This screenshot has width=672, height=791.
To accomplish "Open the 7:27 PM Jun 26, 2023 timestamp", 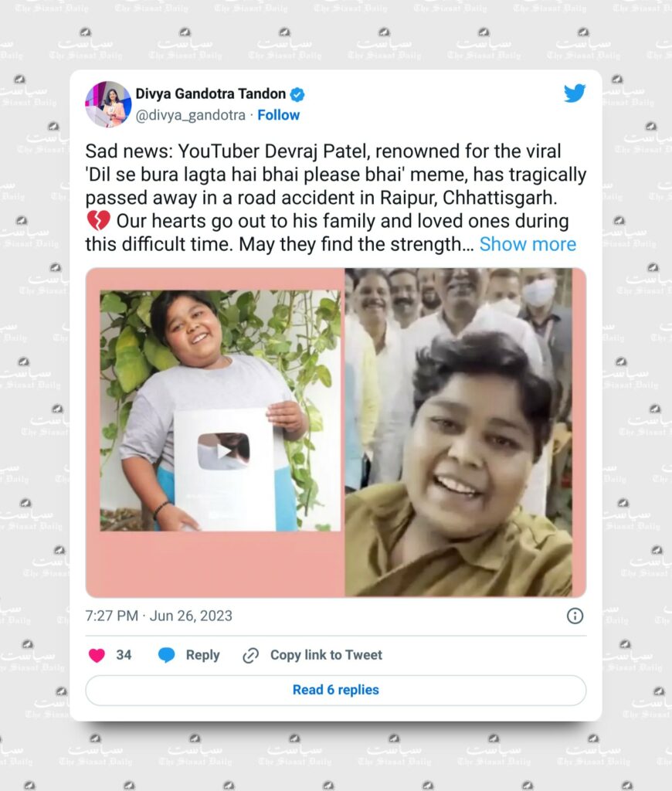I will 159,616.
